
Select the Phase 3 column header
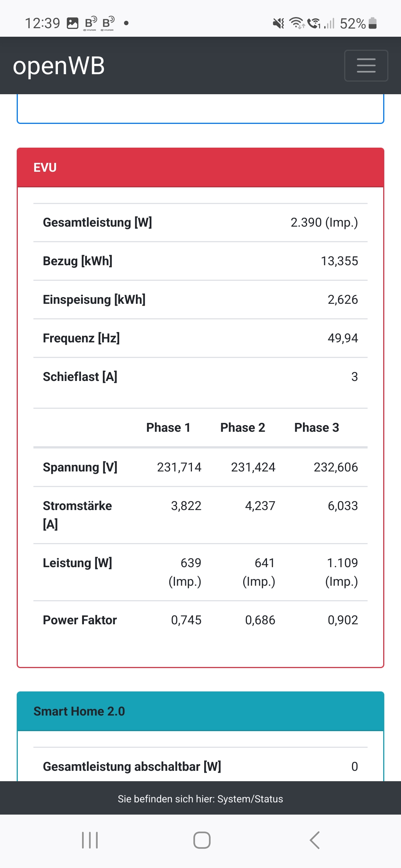[316, 427]
